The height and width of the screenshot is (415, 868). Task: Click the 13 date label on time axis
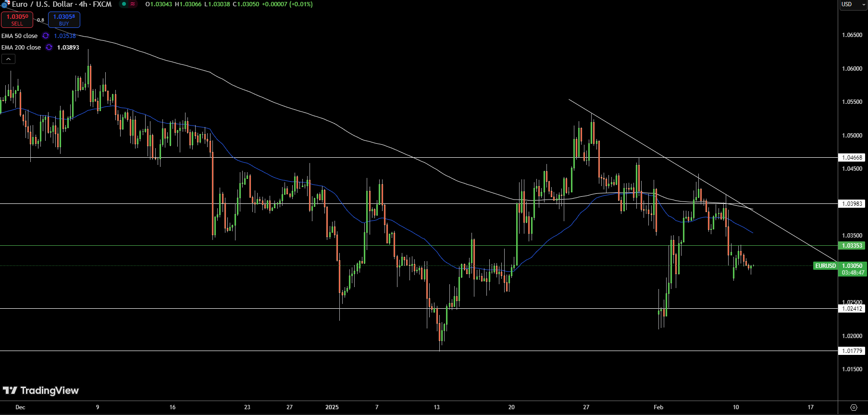(x=436, y=407)
